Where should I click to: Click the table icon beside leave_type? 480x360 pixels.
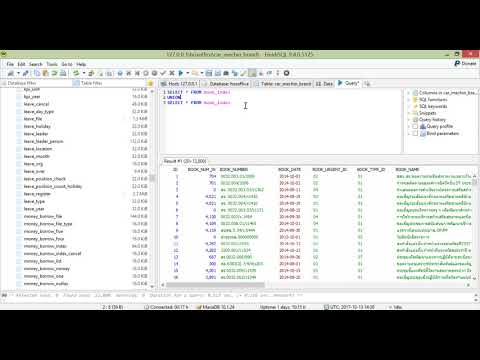click(19, 201)
